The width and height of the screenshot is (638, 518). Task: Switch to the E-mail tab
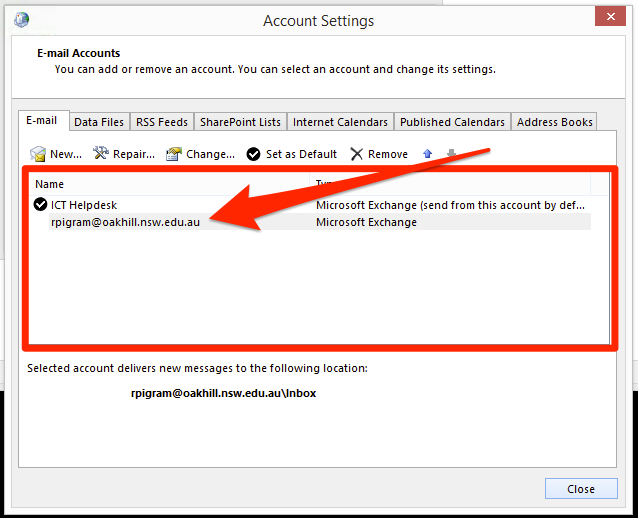(x=42, y=120)
